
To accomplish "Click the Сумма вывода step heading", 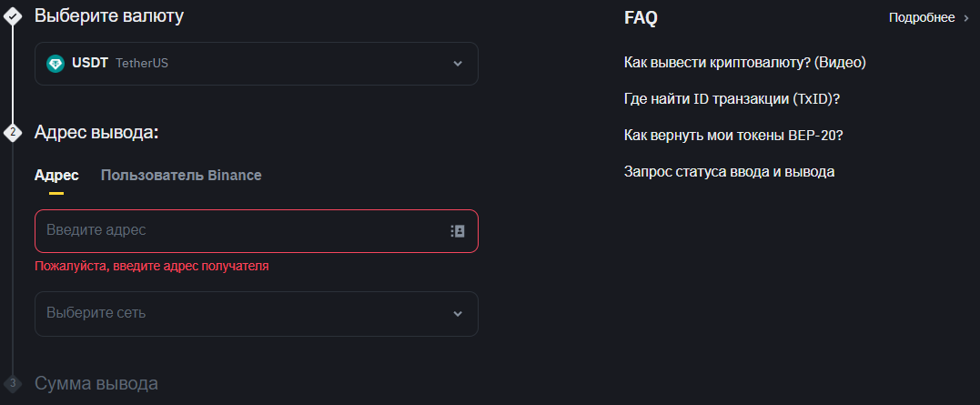I will 96,383.
